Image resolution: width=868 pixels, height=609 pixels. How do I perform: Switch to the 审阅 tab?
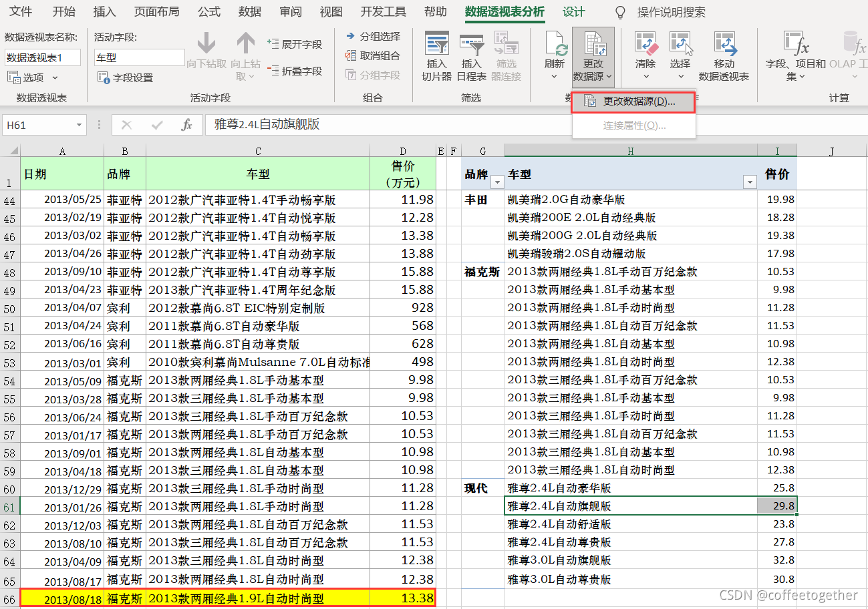(291, 12)
